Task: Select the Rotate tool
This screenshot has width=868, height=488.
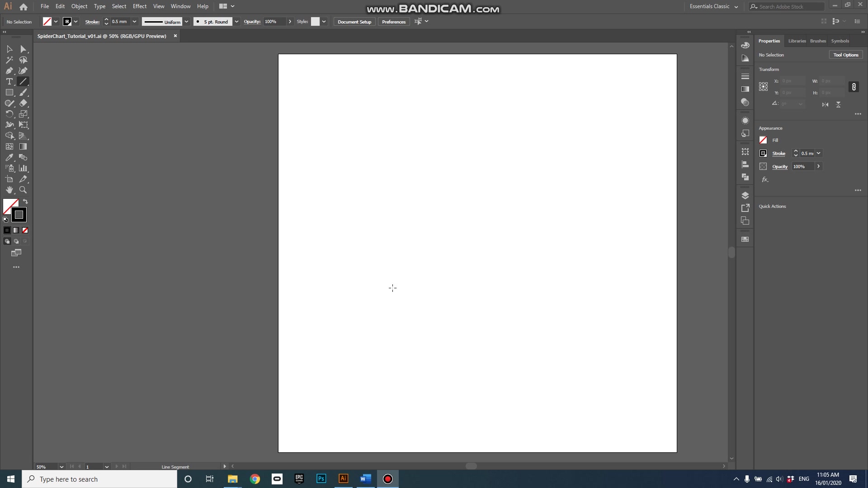Action: point(9,114)
